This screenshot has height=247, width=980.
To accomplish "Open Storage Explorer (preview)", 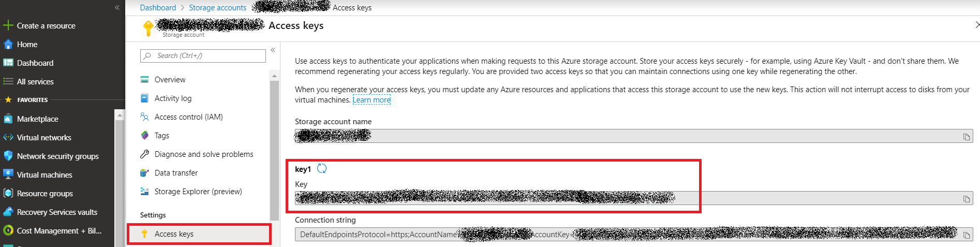I will pyautogui.click(x=198, y=192).
